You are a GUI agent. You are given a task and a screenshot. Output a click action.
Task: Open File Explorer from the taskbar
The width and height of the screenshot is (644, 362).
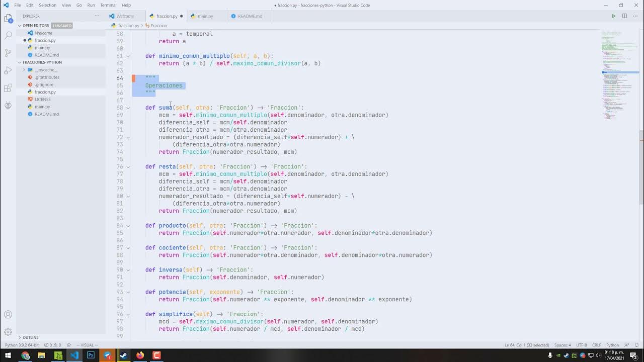tap(42, 355)
